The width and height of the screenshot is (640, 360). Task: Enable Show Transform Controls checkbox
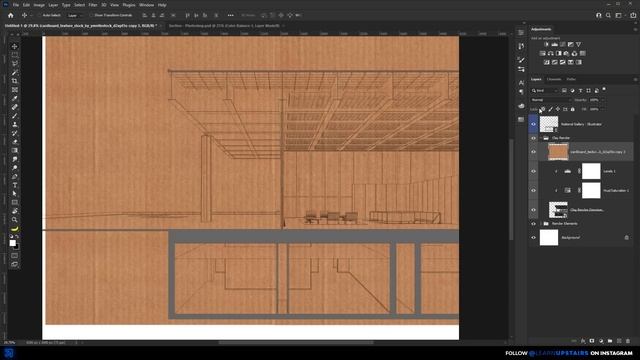click(x=91, y=16)
